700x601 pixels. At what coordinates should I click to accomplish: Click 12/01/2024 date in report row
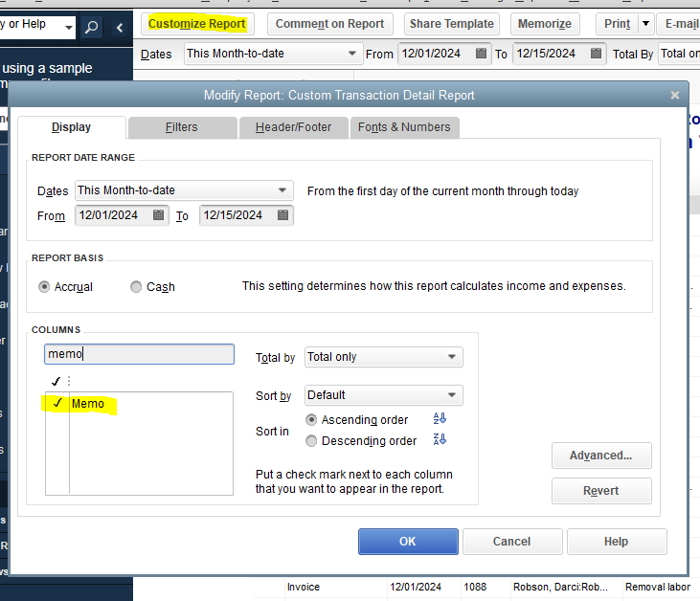(x=416, y=588)
